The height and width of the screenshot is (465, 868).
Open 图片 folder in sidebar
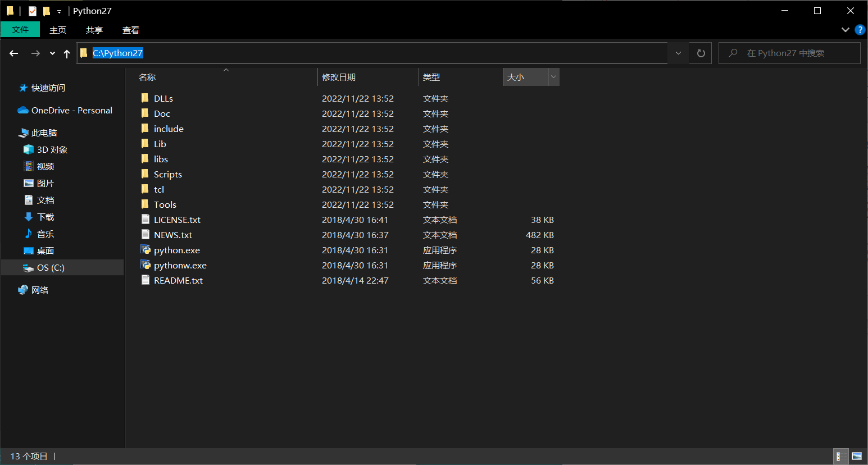coord(45,183)
